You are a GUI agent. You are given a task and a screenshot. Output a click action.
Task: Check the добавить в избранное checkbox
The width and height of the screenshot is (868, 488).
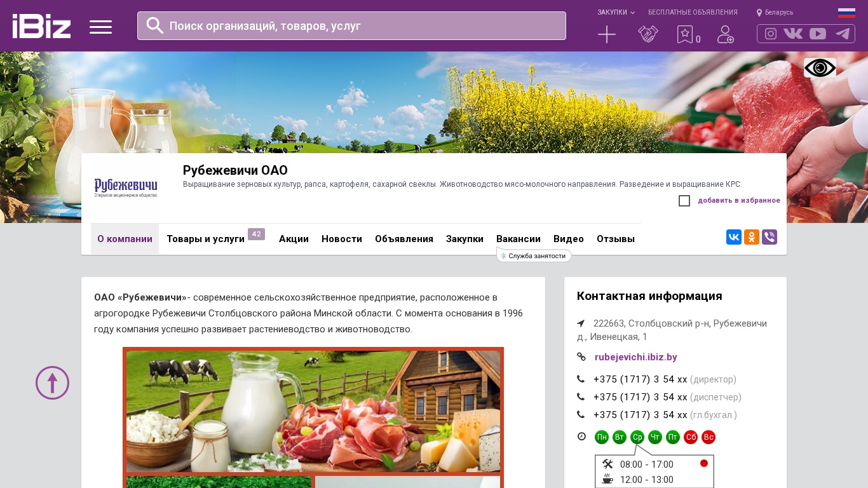point(684,201)
